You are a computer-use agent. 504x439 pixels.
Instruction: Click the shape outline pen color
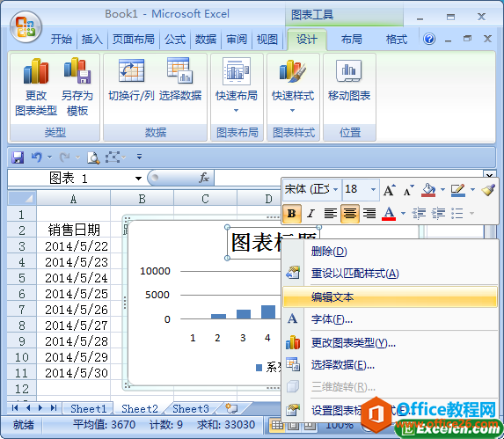pos(457,190)
